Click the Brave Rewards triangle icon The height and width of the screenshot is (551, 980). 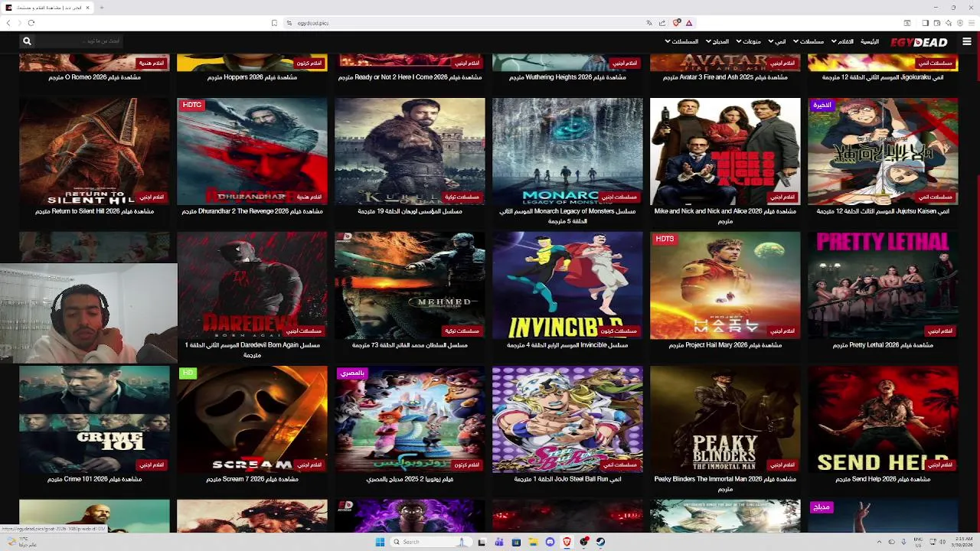[689, 23]
